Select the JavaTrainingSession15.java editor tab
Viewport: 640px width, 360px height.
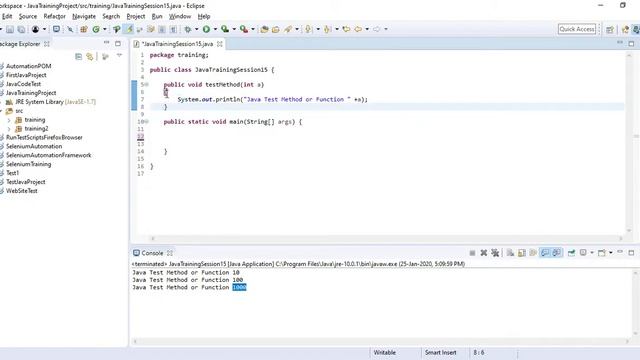click(x=177, y=44)
